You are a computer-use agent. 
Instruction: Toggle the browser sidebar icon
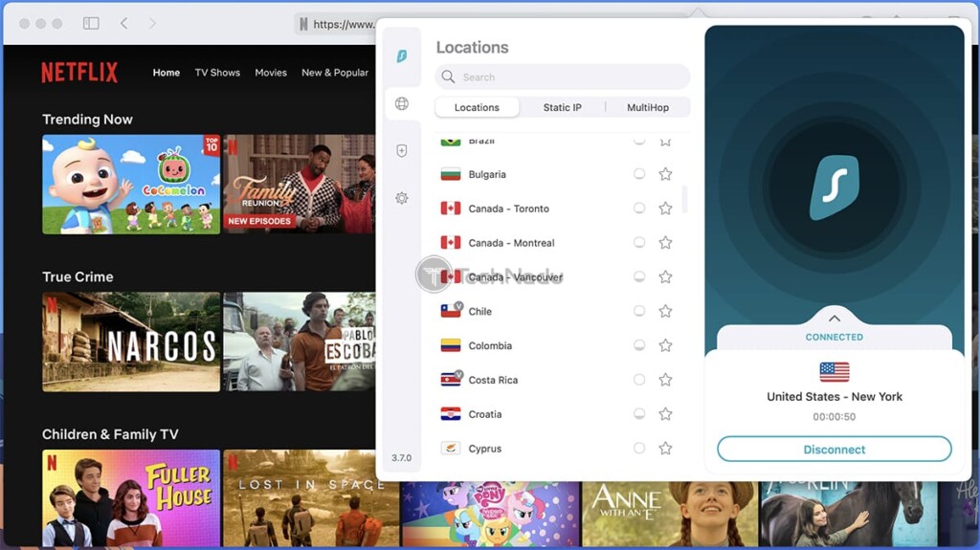(x=91, y=23)
